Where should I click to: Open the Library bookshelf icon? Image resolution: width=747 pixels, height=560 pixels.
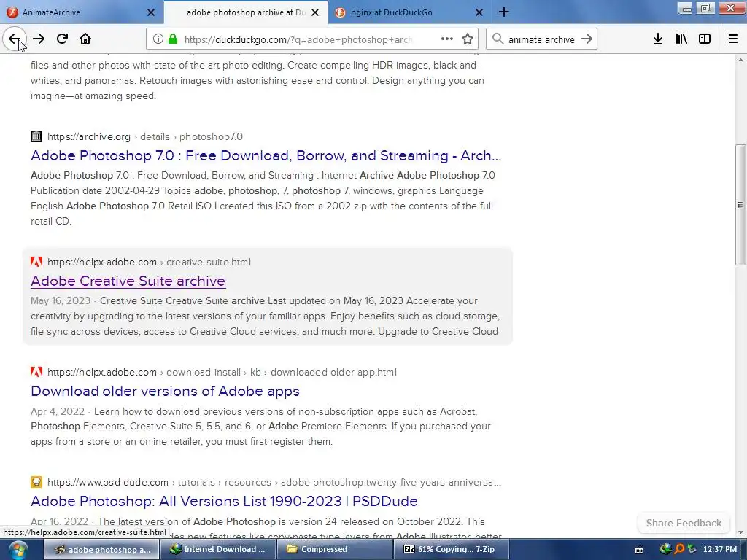[681, 39]
